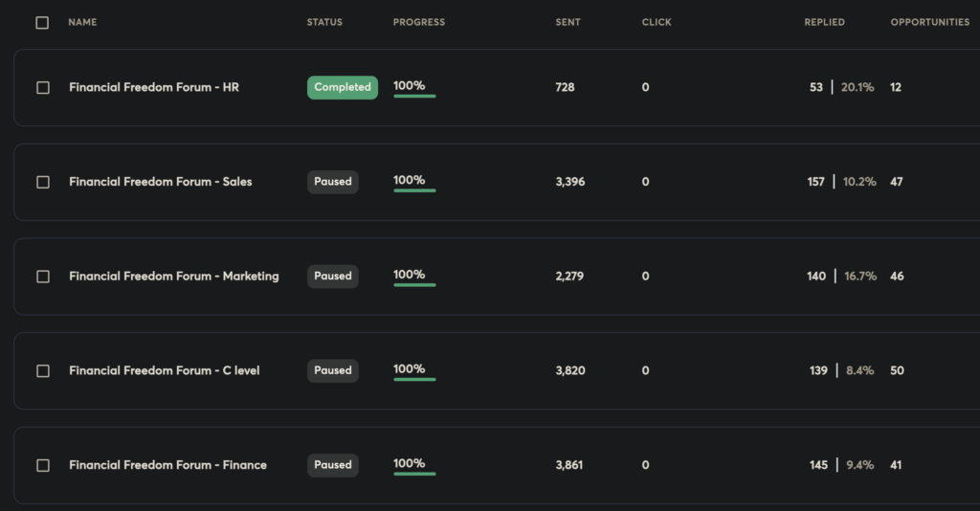The image size is (980, 511).
Task: Sort campaigns by SENT column header
Action: [x=568, y=22]
